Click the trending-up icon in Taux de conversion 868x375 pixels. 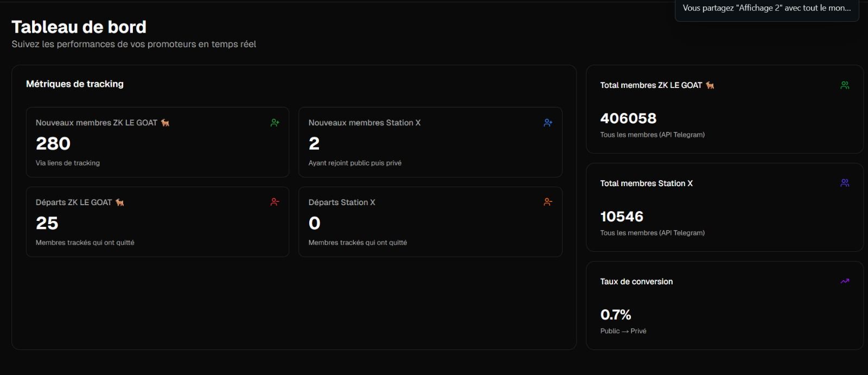pyautogui.click(x=845, y=281)
